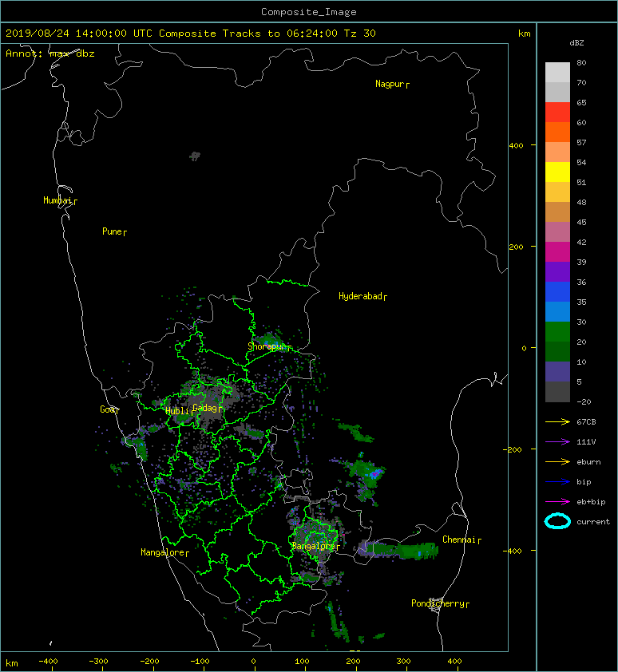Viewport: 618px width, 672px height.
Task: Select the red swatch between 65 and 60
Action: 557,113
